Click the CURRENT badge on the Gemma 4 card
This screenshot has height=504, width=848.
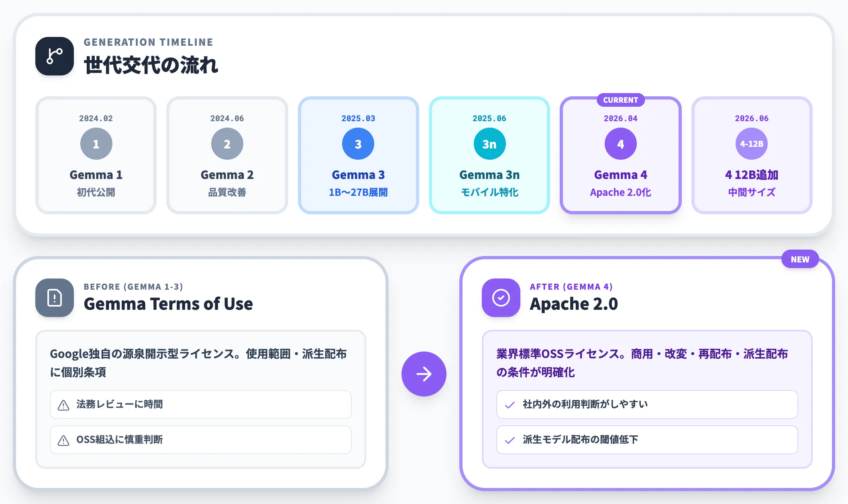click(621, 100)
